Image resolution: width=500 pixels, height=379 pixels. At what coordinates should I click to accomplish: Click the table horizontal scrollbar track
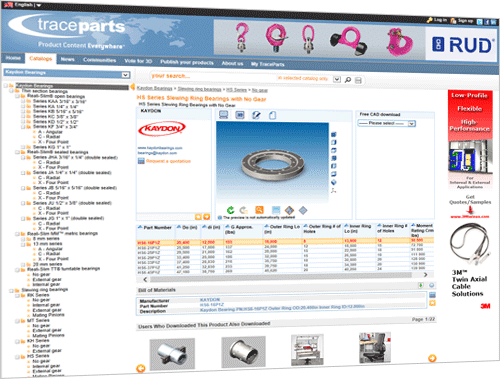coord(280,276)
